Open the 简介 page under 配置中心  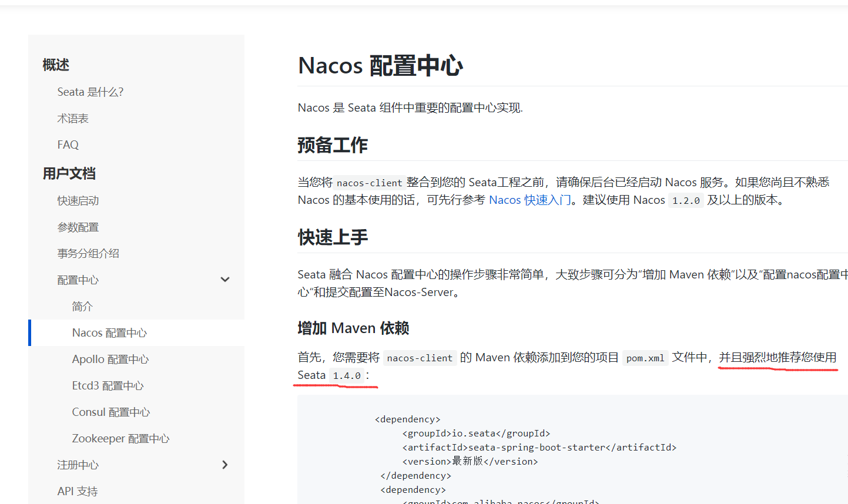[x=82, y=306]
